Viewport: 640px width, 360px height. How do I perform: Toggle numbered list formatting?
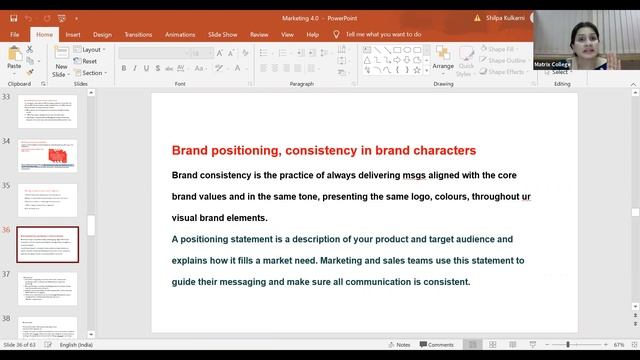coord(282,53)
